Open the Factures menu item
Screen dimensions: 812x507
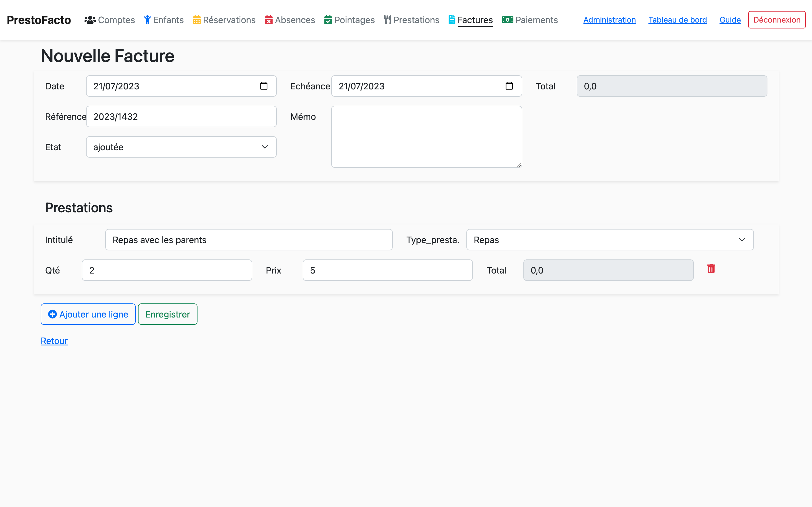pos(475,20)
